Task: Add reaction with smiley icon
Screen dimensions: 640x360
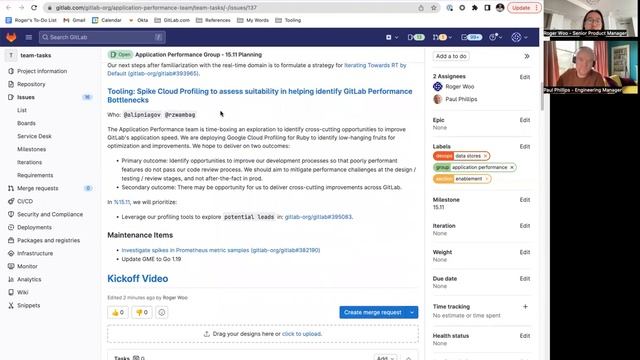Action: (x=162, y=312)
